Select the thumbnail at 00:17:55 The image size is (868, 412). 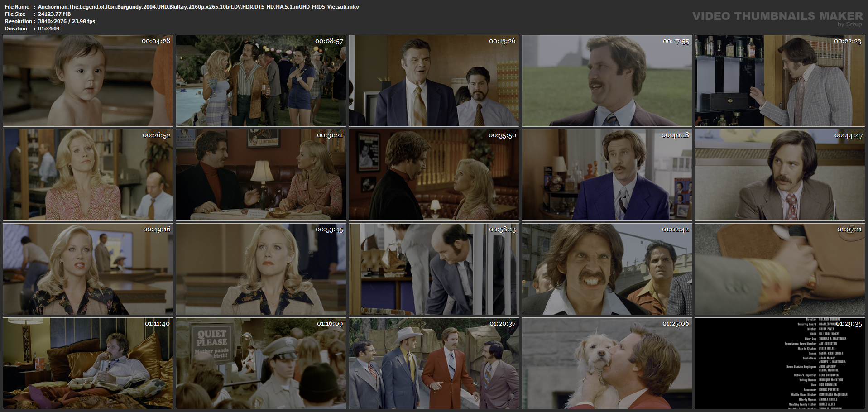click(607, 81)
